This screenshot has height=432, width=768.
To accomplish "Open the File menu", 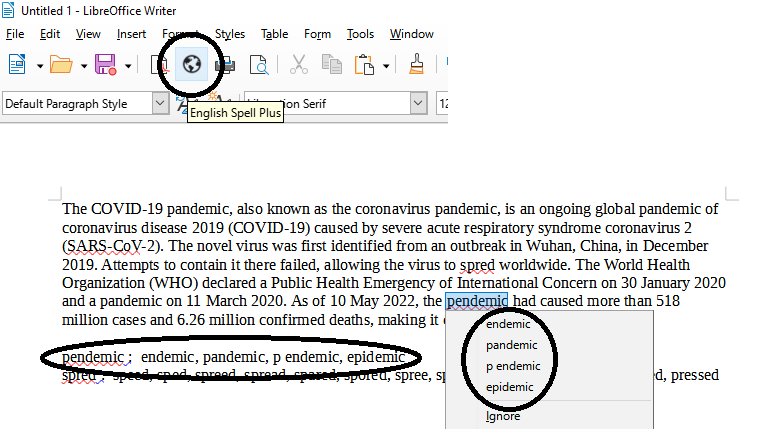I will tap(15, 34).
